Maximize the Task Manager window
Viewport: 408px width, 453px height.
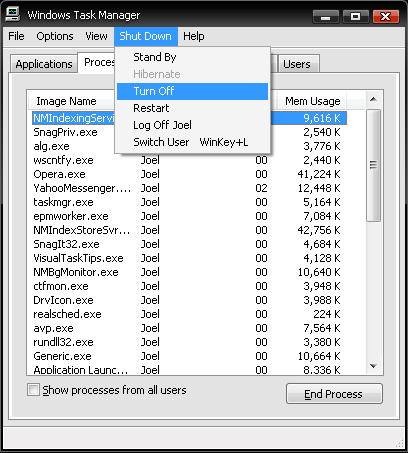(355, 16)
